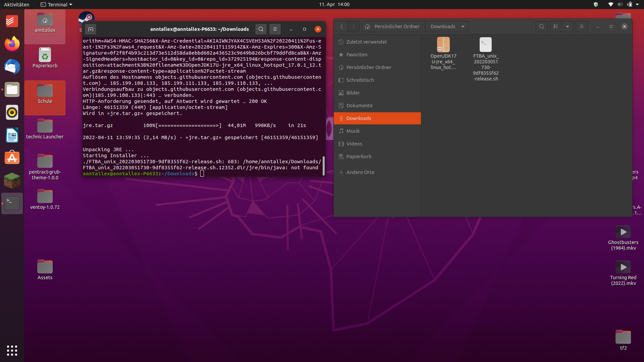The width and height of the screenshot is (644, 362).
Task: Click the clock showing 11. Apr 14:00
Action: tap(334, 4)
